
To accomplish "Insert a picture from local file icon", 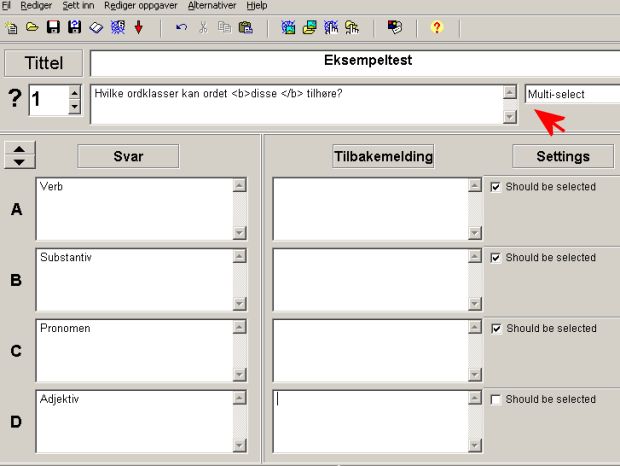I will (310, 27).
